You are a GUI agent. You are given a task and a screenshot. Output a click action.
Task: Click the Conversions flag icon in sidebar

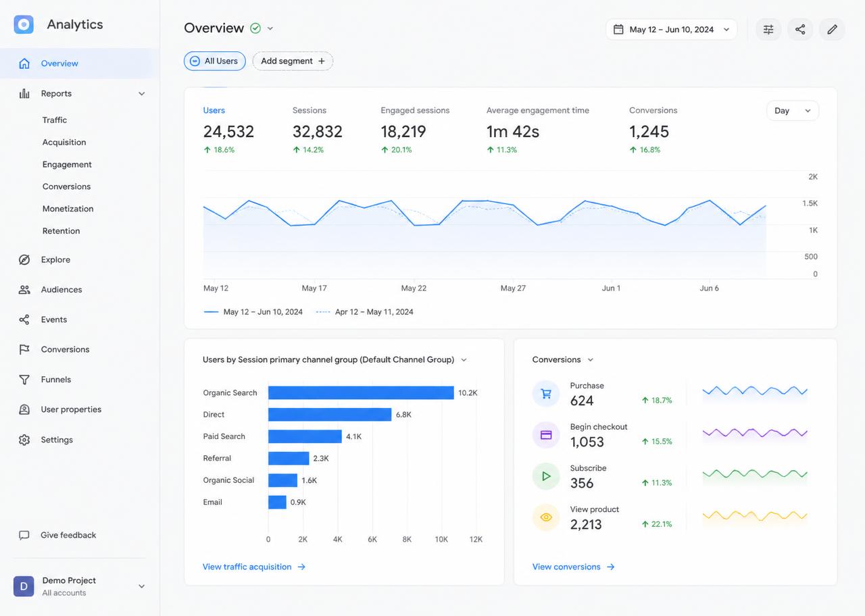click(24, 350)
